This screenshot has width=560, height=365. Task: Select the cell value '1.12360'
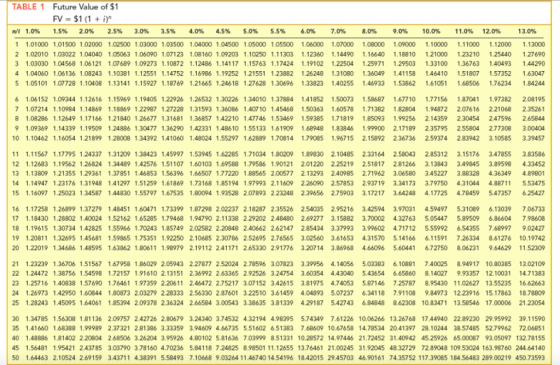coord(312,54)
